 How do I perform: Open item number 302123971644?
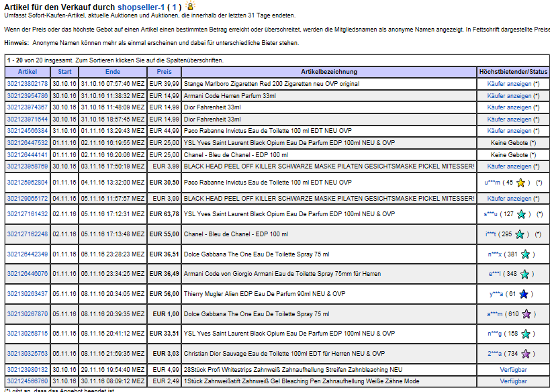click(28, 119)
